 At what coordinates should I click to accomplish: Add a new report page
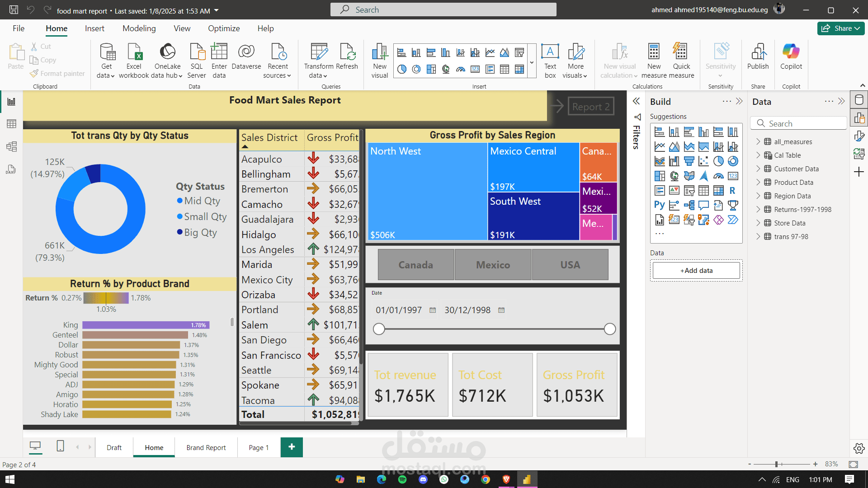coord(292,447)
